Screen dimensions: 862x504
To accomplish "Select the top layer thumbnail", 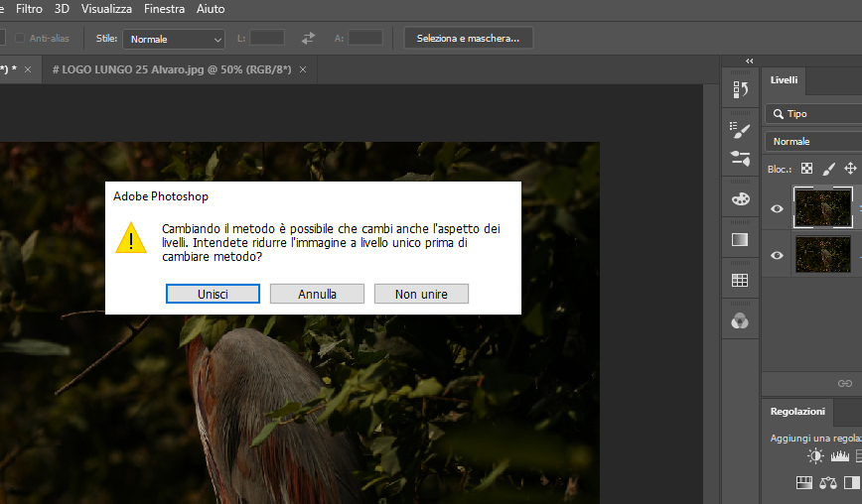I will (x=823, y=207).
